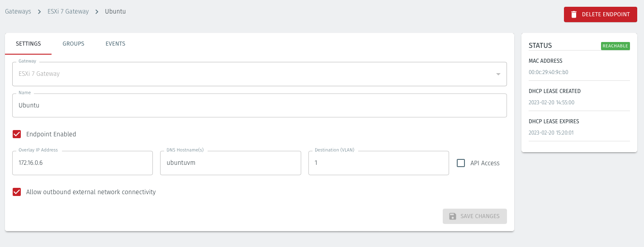The height and width of the screenshot is (247, 644).
Task: Toggle Allow outbound external network connectivity
Action: (17, 192)
